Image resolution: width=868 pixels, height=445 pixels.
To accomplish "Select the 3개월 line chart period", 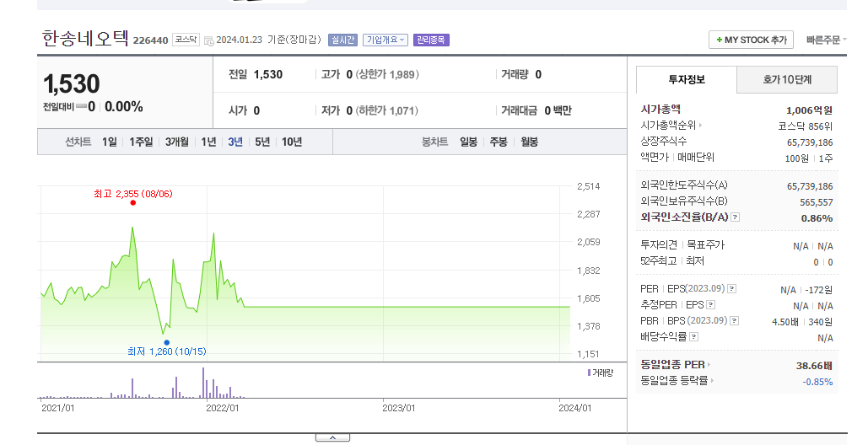I will tap(176, 142).
